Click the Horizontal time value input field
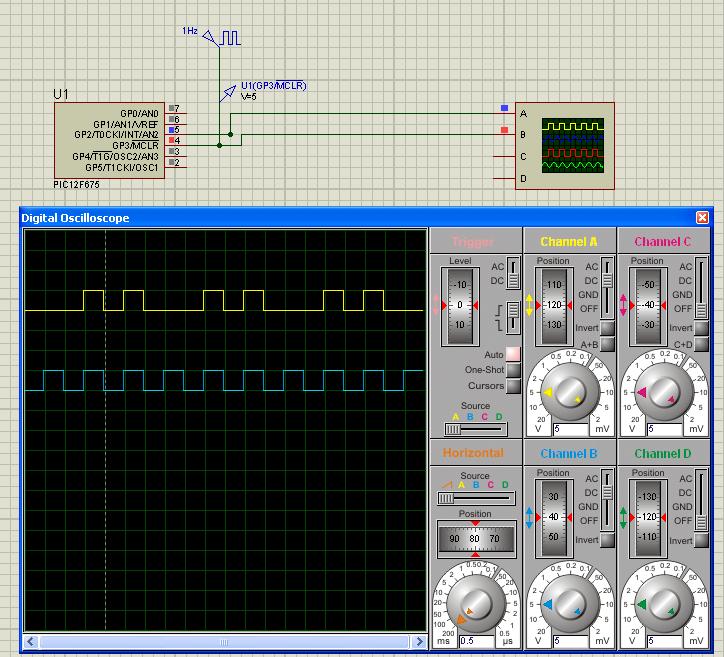The image size is (724, 657). (475, 641)
